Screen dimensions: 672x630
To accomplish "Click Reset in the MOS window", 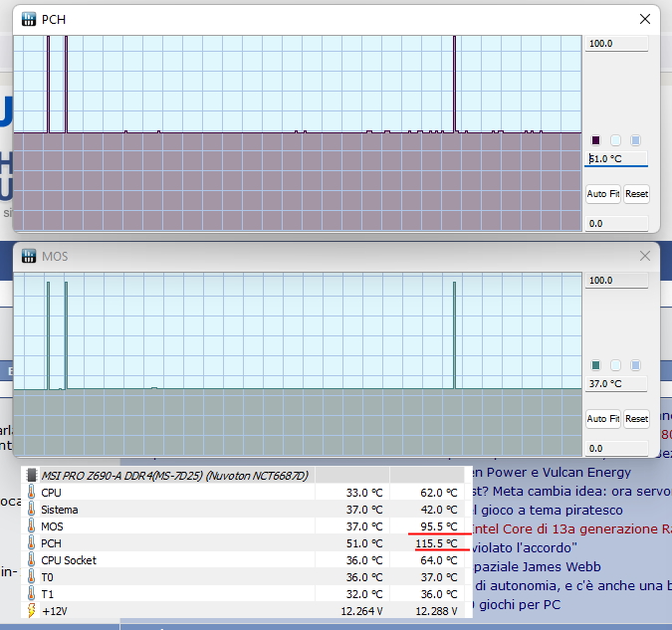I will [636, 419].
